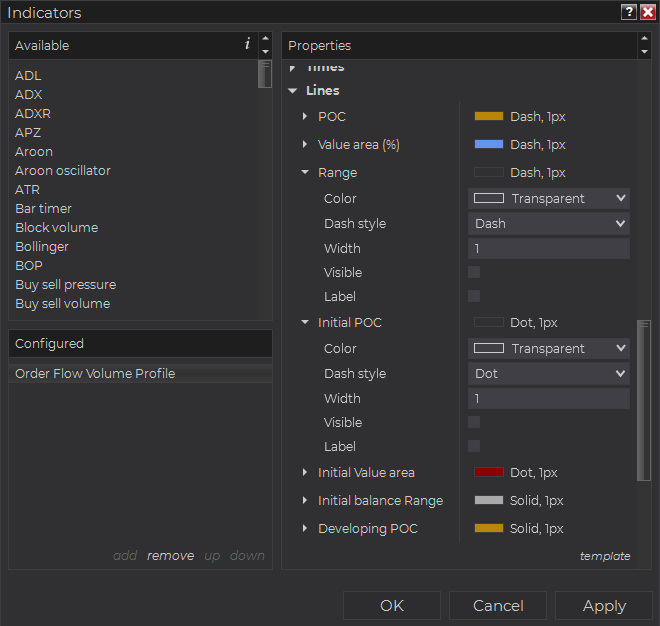Click the Apply button
Screen dimensions: 660x626
tap(604, 605)
